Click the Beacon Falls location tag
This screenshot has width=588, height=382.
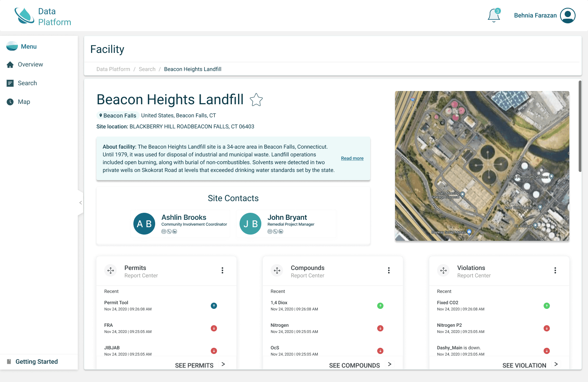pos(118,116)
